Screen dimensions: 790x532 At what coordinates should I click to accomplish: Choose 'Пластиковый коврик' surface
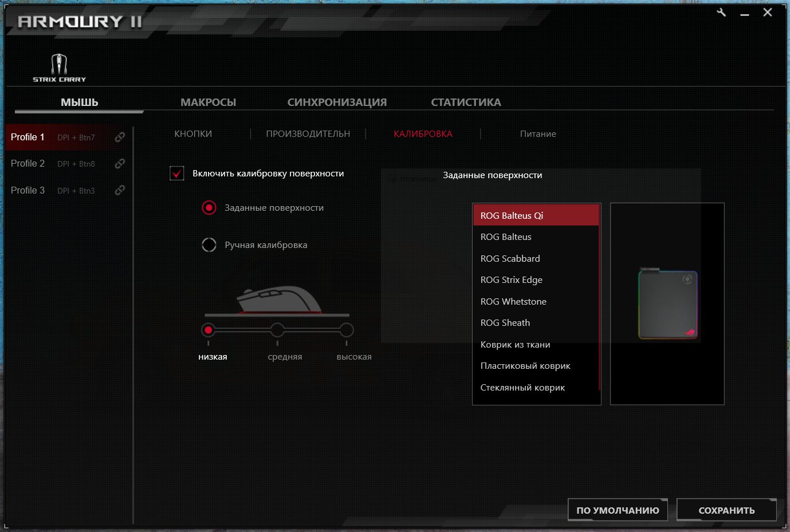536,365
